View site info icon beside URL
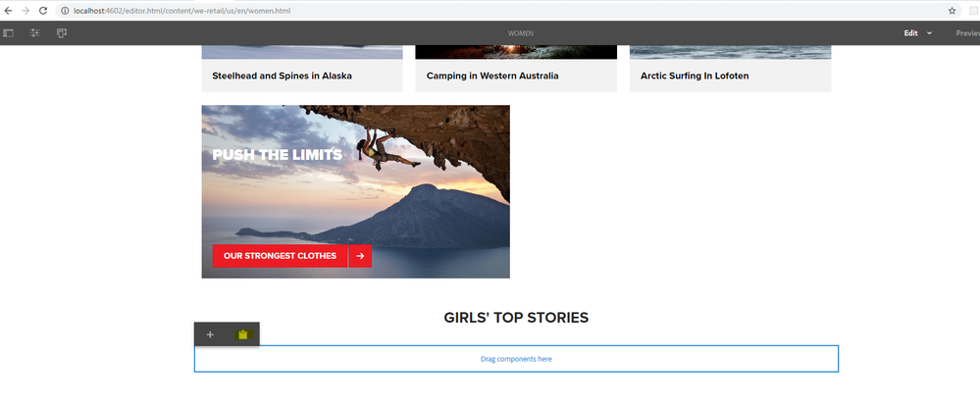Screen dimensions: 980x407 [65, 10]
